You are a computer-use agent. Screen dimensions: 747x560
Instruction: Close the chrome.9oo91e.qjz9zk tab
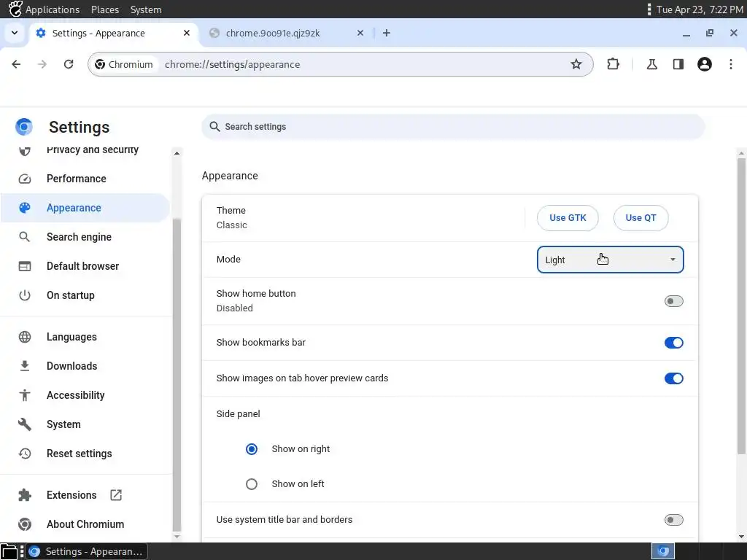(x=360, y=33)
